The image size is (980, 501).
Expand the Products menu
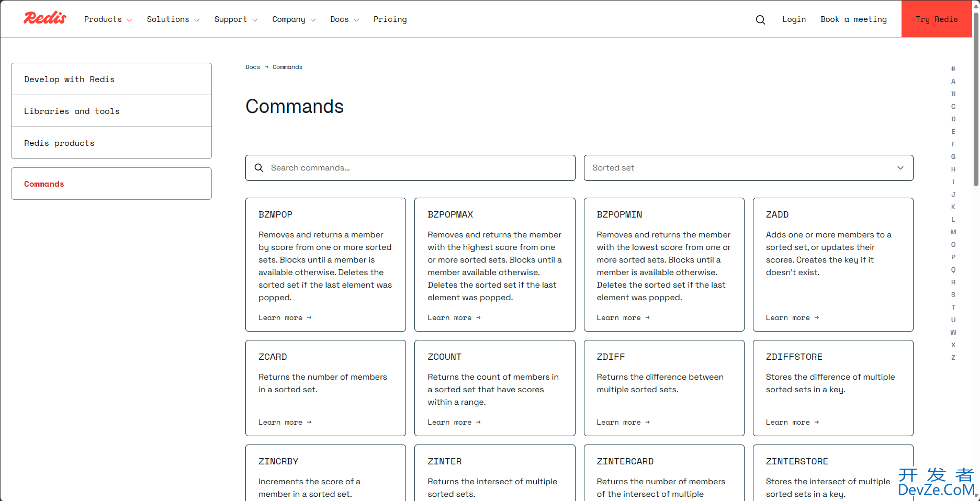point(108,19)
